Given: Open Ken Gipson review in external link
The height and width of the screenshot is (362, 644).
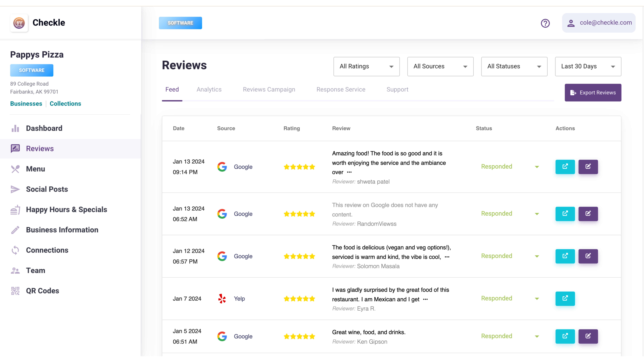Looking at the screenshot, I should pos(565,336).
